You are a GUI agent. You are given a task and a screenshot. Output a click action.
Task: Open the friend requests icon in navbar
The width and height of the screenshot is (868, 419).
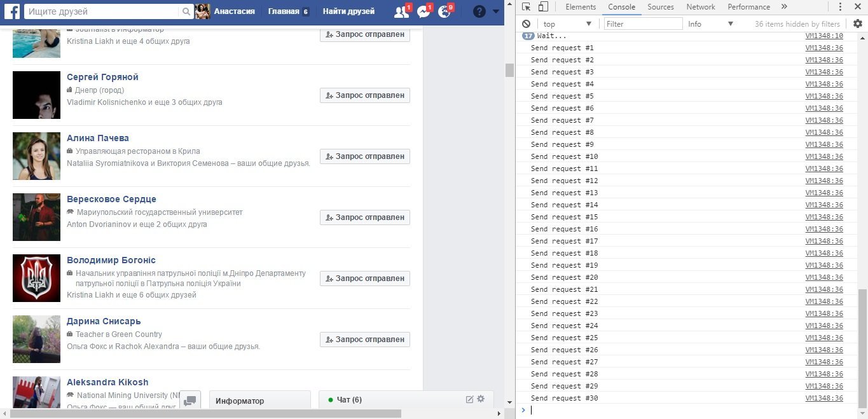401,11
